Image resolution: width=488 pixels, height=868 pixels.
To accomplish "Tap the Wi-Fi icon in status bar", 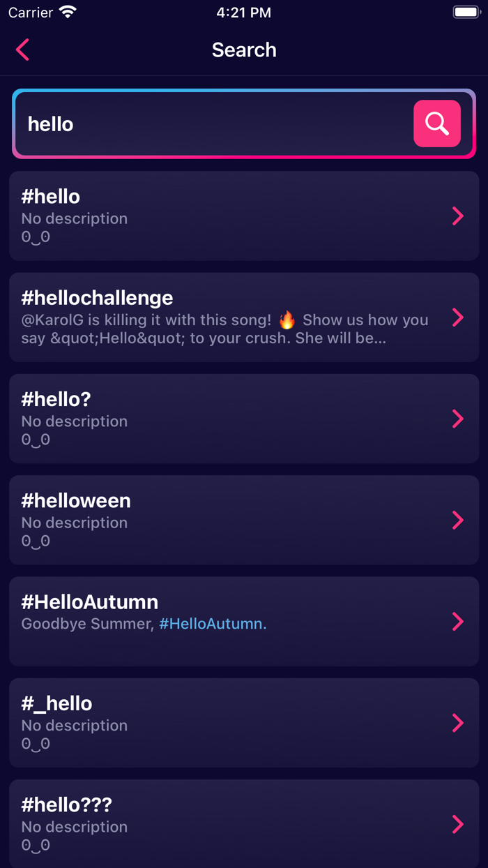I will [x=67, y=11].
